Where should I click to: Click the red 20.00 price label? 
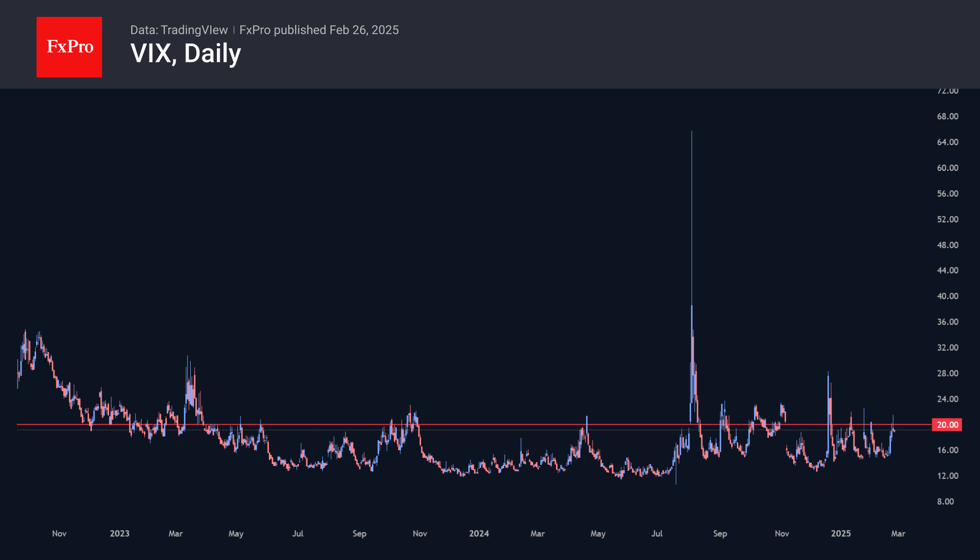[x=947, y=425]
